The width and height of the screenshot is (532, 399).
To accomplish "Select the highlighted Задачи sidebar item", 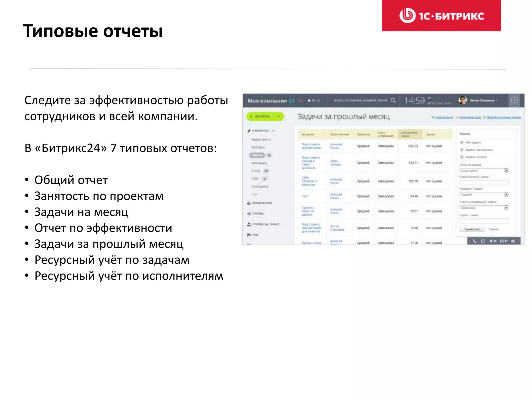I will (x=257, y=155).
